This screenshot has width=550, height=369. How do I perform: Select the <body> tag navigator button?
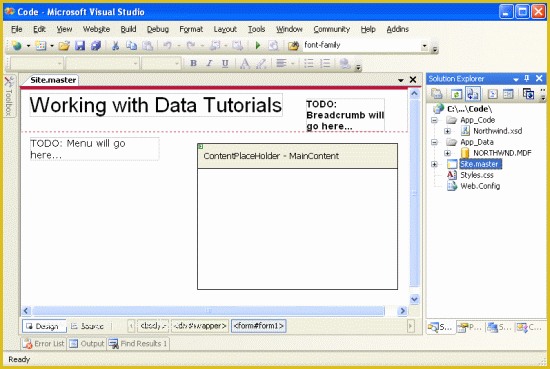153,326
